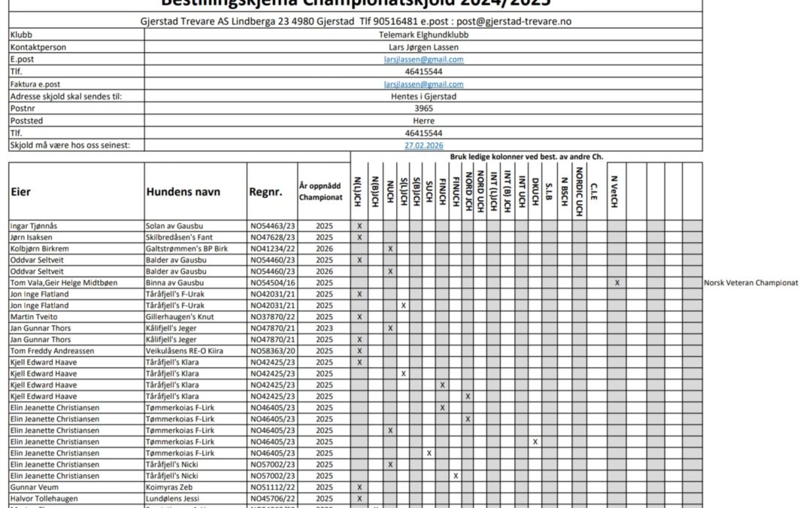Click dog name Binna av Gausbu
The width and height of the screenshot is (812, 508).
[175, 283]
